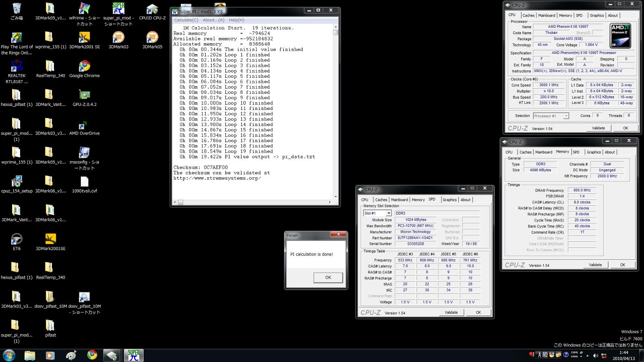Click Validate in the CPU tab window
Viewport: 644px width, 362px height.
(x=599, y=128)
